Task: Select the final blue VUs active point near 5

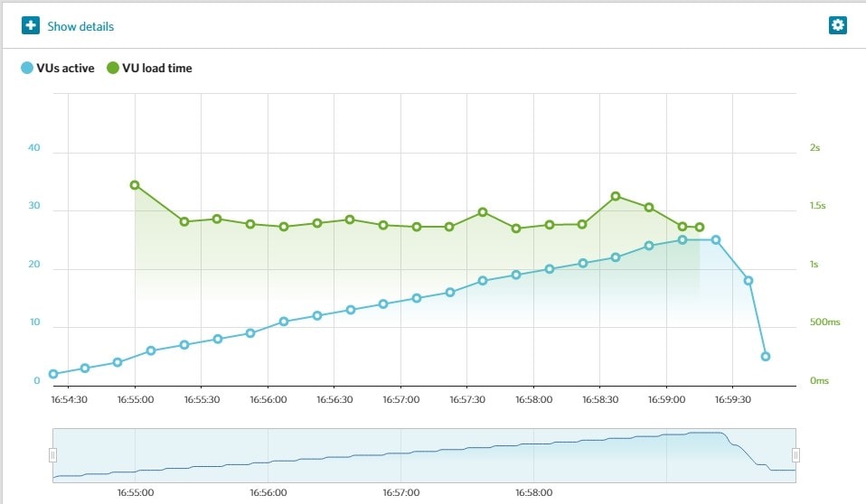Action: (766, 357)
